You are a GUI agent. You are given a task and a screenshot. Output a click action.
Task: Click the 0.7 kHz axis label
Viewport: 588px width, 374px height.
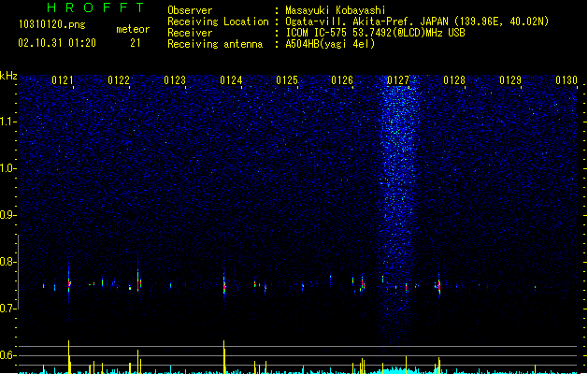click(x=7, y=309)
